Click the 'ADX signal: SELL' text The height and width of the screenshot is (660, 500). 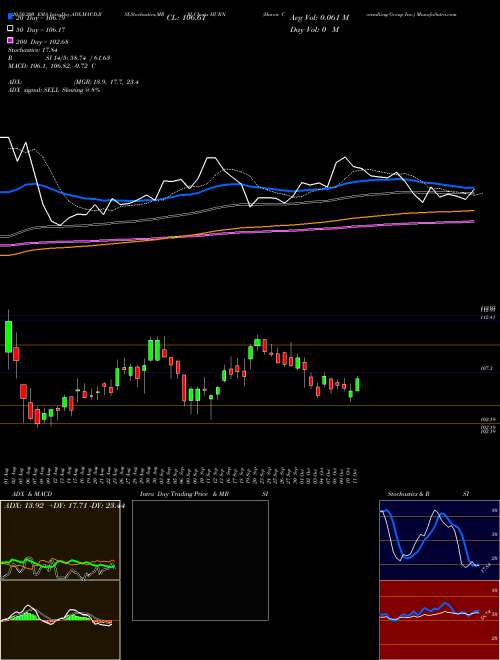point(34,90)
